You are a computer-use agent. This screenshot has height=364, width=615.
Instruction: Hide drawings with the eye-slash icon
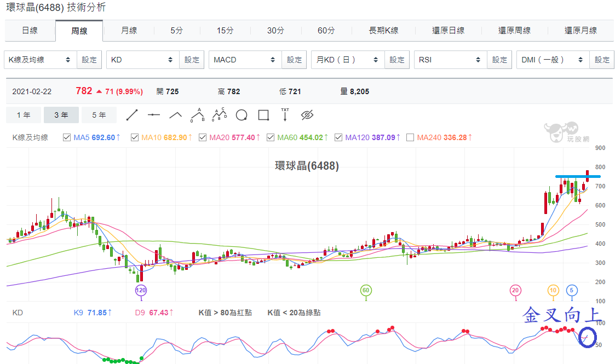click(x=307, y=115)
